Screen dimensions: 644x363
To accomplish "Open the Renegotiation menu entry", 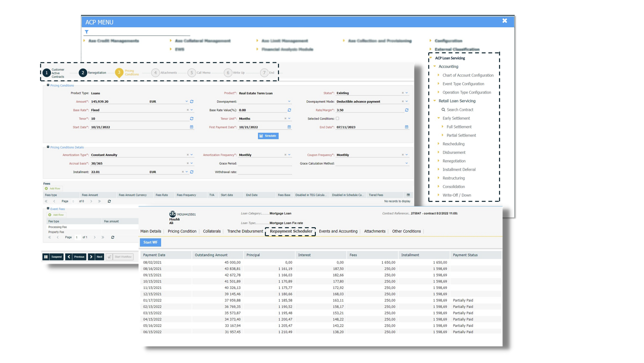I will point(454,161).
